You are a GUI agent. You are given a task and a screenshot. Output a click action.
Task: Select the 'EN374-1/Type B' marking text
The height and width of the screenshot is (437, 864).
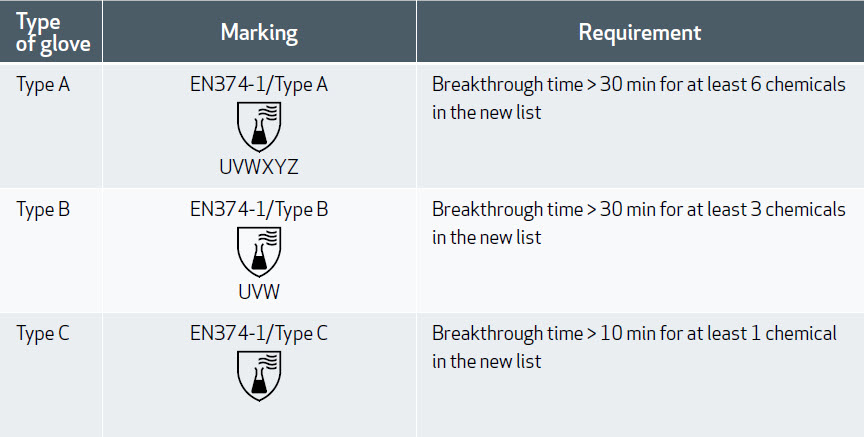[x=259, y=210]
